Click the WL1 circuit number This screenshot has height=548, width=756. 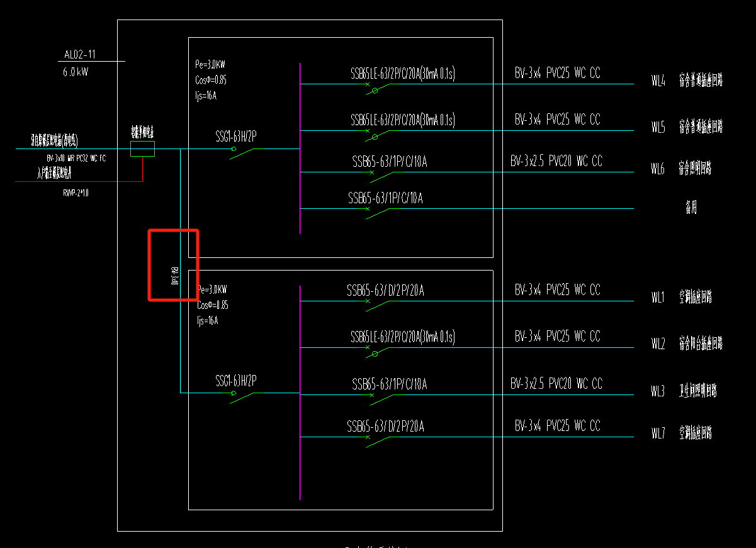coord(658,298)
